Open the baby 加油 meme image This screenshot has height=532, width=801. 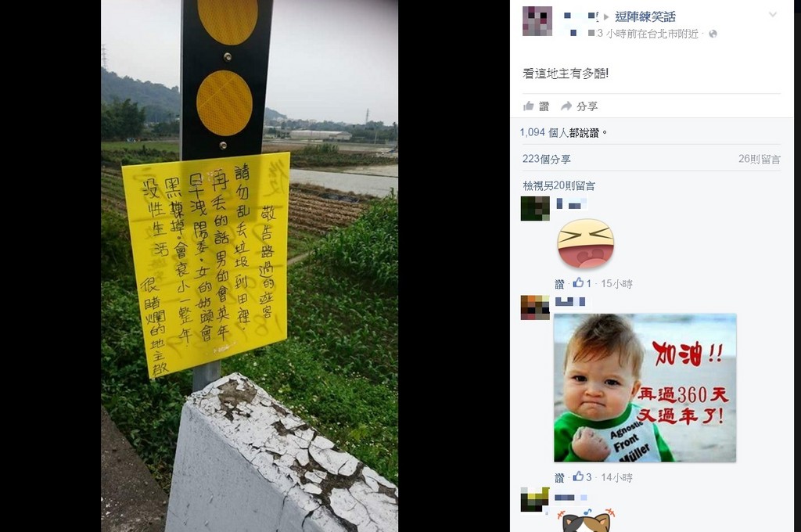645,388
